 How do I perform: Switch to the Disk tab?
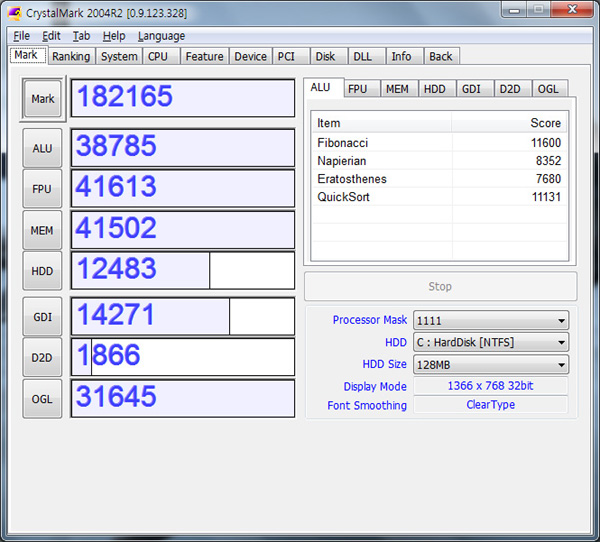pyautogui.click(x=329, y=56)
